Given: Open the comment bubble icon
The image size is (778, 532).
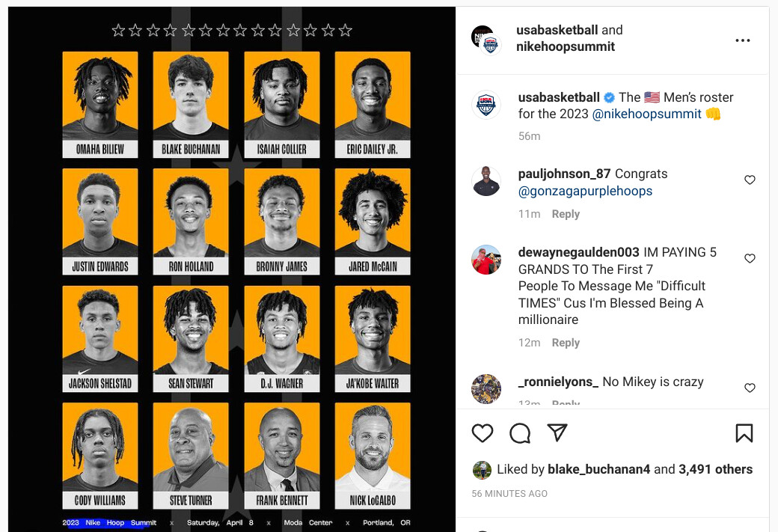Looking at the screenshot, I should (x=520, y=433).
